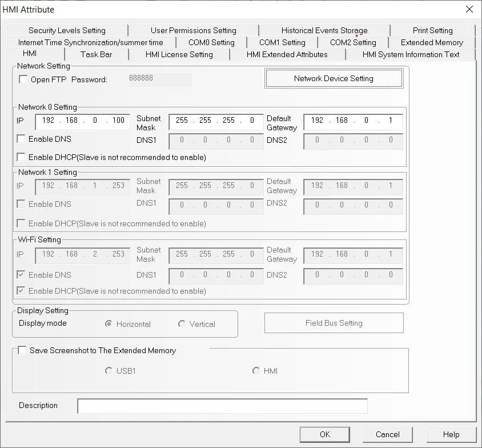Enable DHCP for Network 0
482x448 pixels.
[x=21, y=157]
